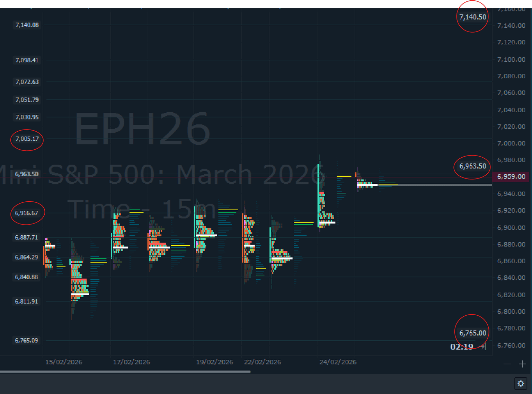532x394 pixels.
Task: Select the 7,140.50 level label
Action: [472, 17]
